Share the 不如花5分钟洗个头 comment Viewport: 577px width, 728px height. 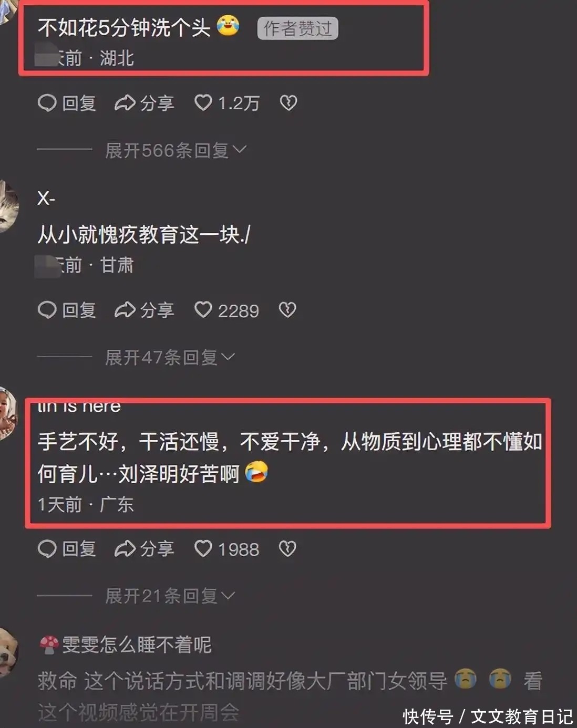[x=145, y=103]
